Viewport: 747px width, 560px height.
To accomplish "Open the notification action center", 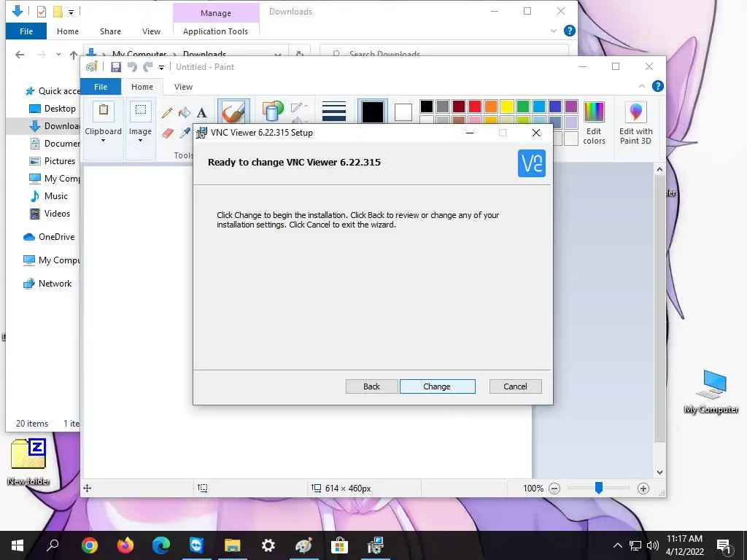I will 724,545.
